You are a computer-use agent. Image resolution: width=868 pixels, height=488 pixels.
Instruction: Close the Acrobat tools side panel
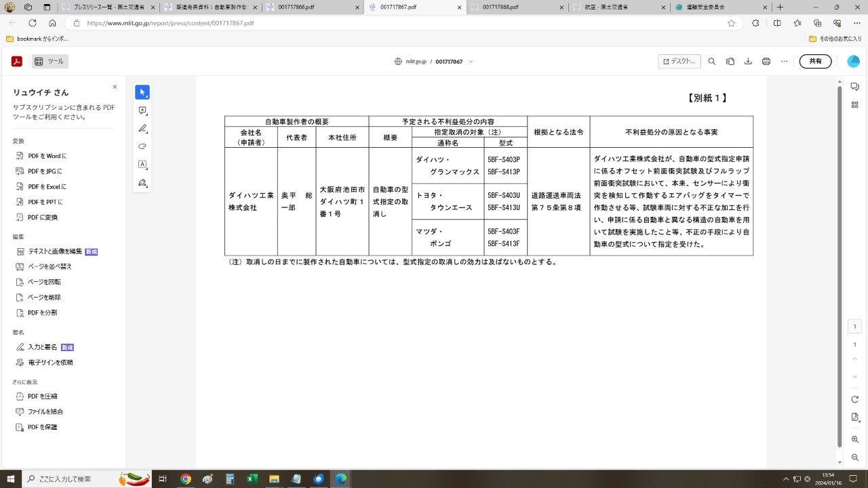pos(115,87)
